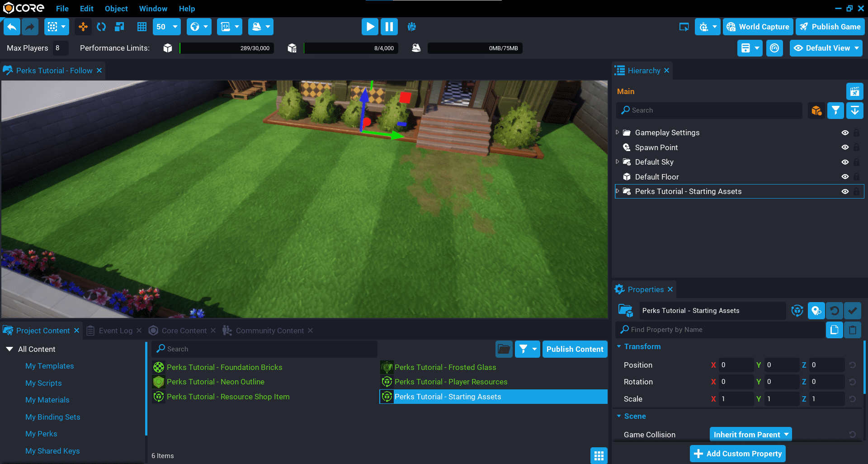Click the Publish Game button
The height and width of the screenshot is (464, 868).
click(830, 27)
